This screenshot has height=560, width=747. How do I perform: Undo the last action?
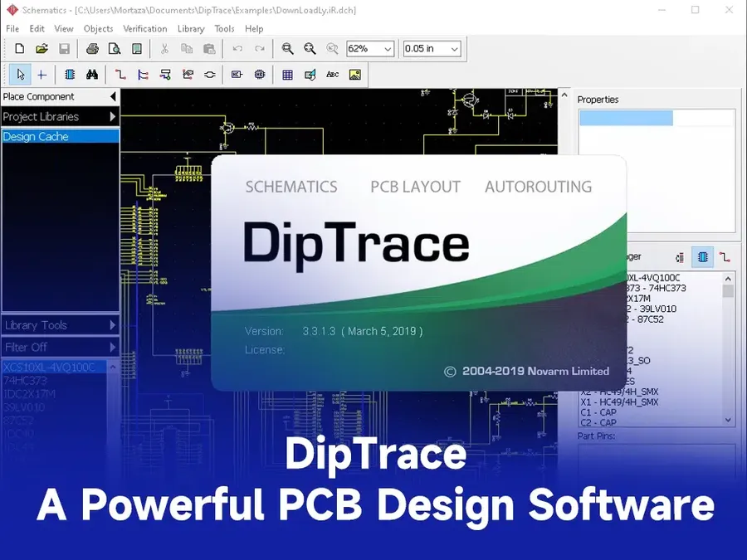click(237, 49)
